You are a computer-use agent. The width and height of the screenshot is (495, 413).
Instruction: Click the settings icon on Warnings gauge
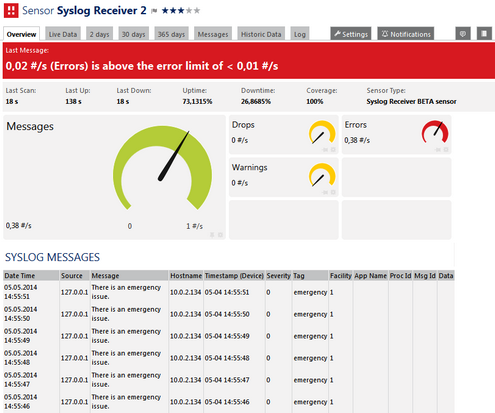pos(333,192)
